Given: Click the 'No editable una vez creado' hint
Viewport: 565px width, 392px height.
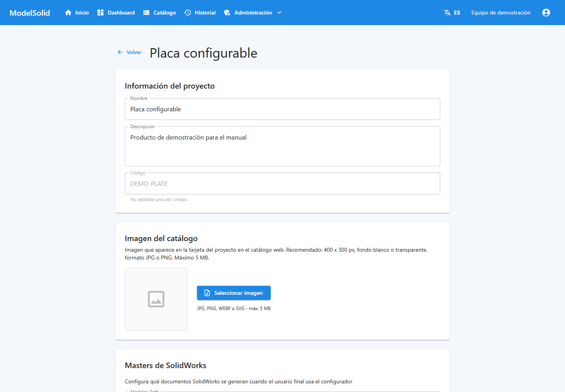Looking at the screenshot, I should (x=159, y=200).
